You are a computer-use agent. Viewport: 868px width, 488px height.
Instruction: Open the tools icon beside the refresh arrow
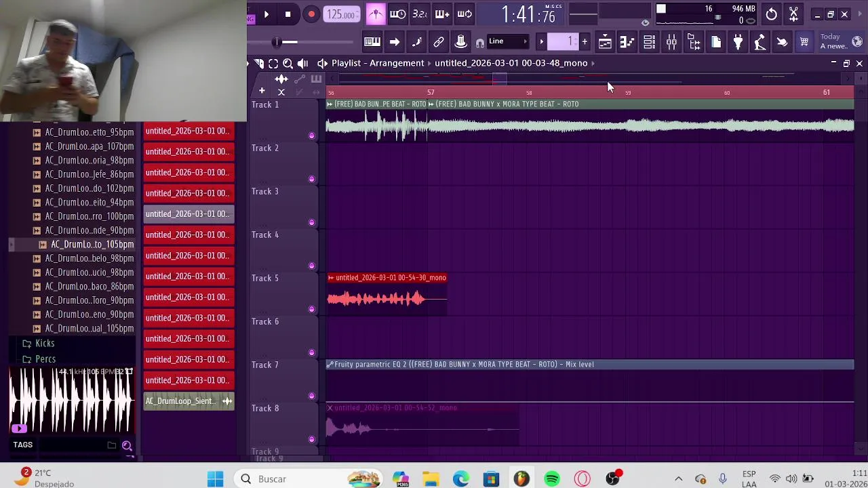coord(793,14)
